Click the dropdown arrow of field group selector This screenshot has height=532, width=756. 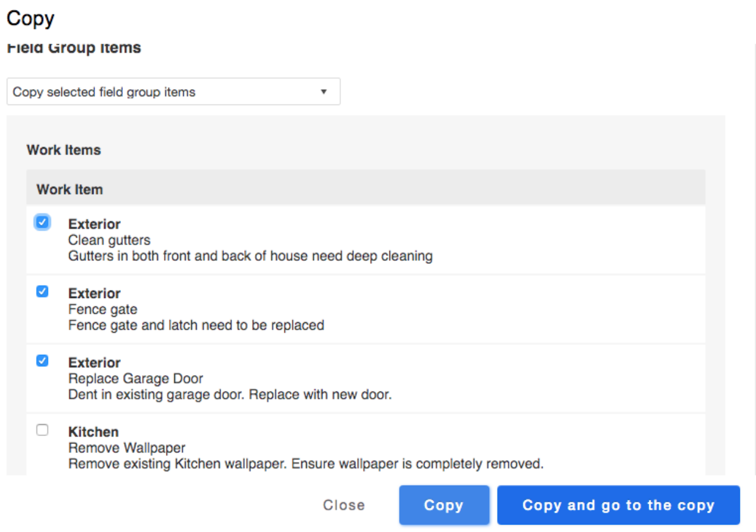click(x=323, y=92)
